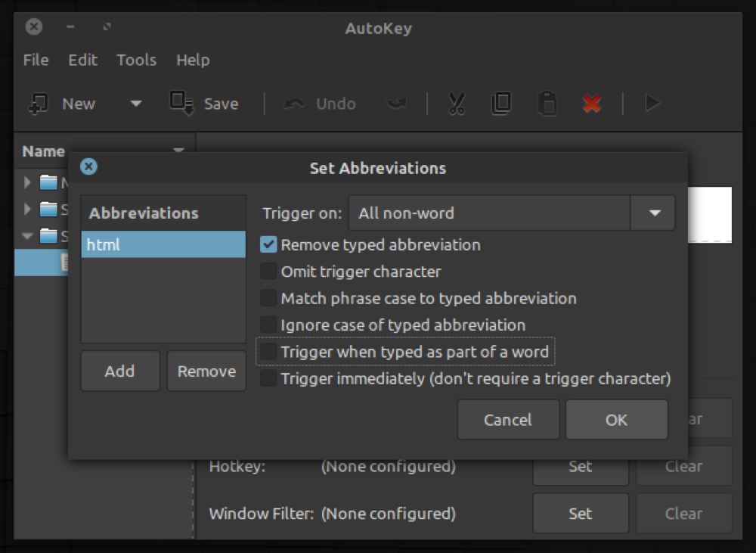The image size is (756, 553).
Task: Click the Run play triangle icon
Action: pos(652,104)
